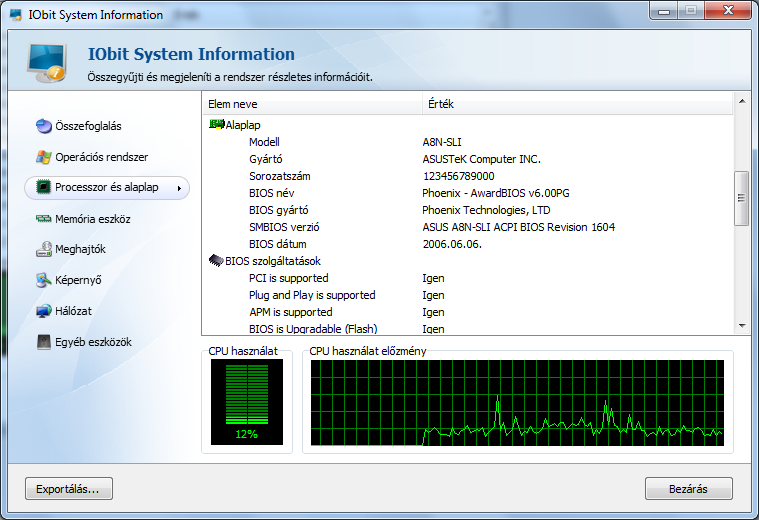The image size is (759, 520).
Task: Select the PCI is supported row
Action: click(x=467, y=278)
